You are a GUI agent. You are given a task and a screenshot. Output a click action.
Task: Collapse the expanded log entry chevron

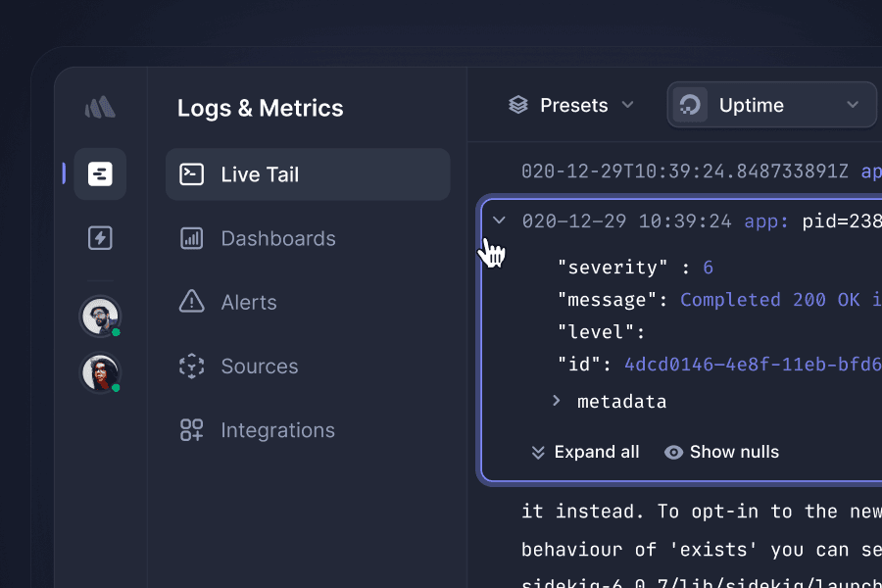[499, 220]
